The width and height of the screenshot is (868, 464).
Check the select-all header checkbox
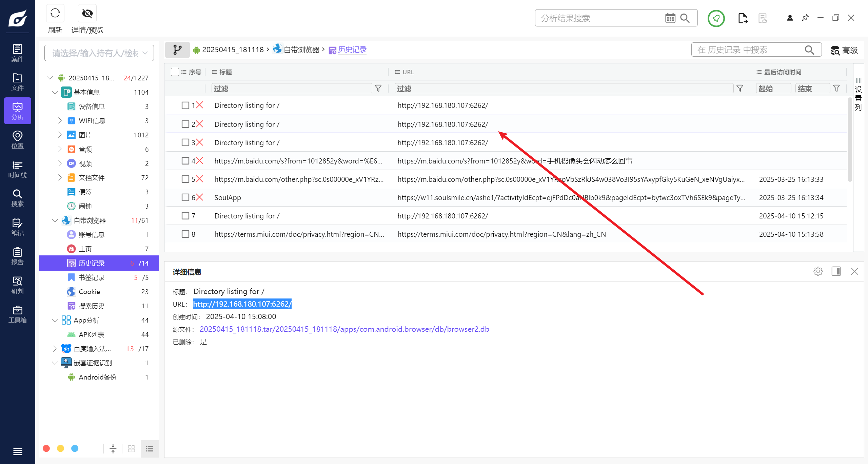pyautogui.click(x=175, y=72)
